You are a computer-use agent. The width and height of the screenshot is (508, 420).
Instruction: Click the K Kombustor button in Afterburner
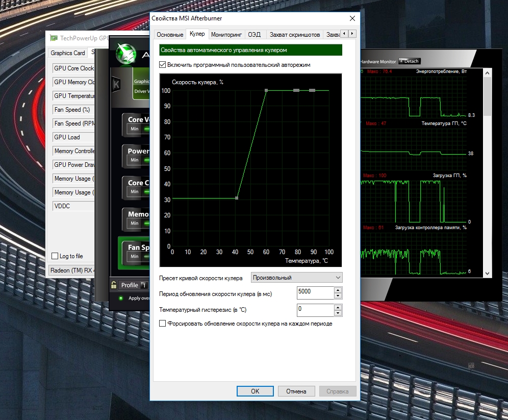(116, 85)
